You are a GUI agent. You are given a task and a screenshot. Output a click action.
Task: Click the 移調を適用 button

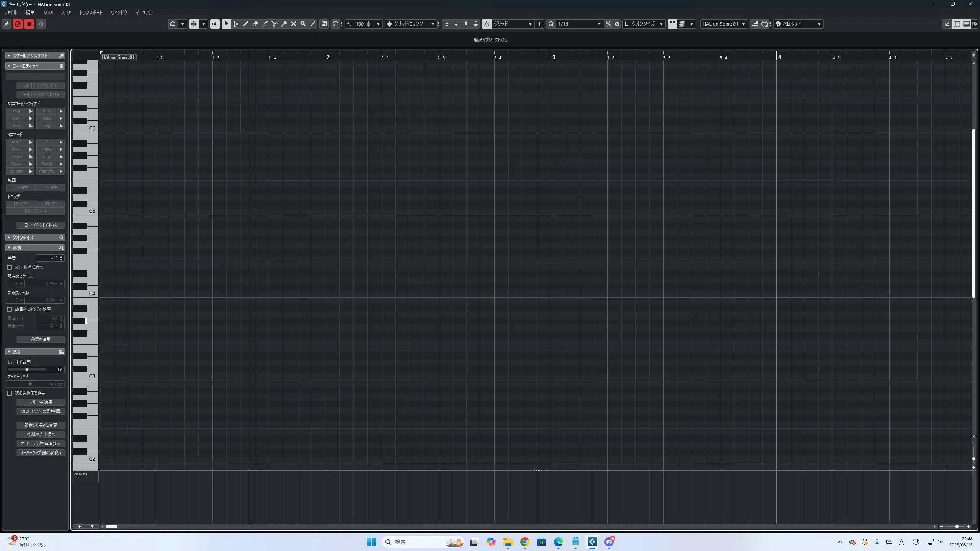point(41,339)
